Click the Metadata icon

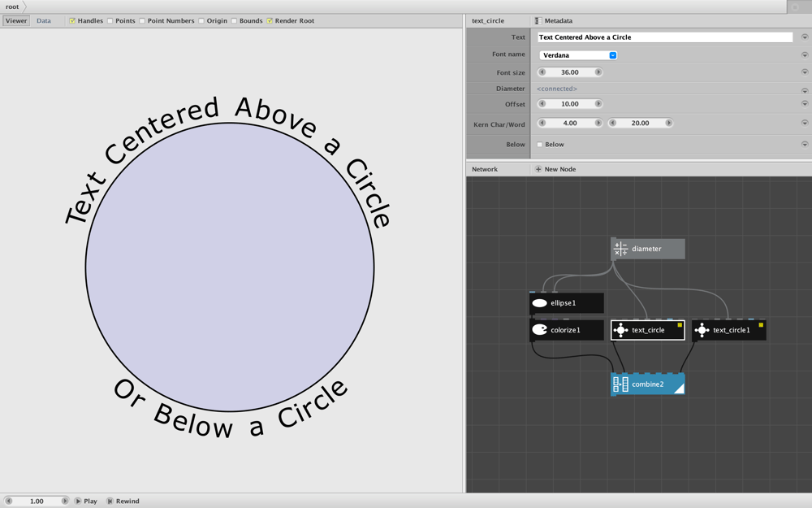coord(538,21)
